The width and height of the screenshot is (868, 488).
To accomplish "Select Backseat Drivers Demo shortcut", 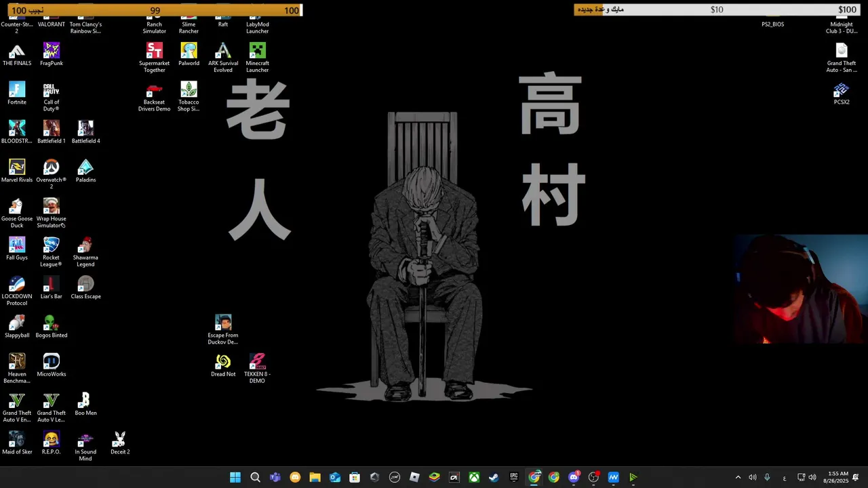I will coord(155,97).
